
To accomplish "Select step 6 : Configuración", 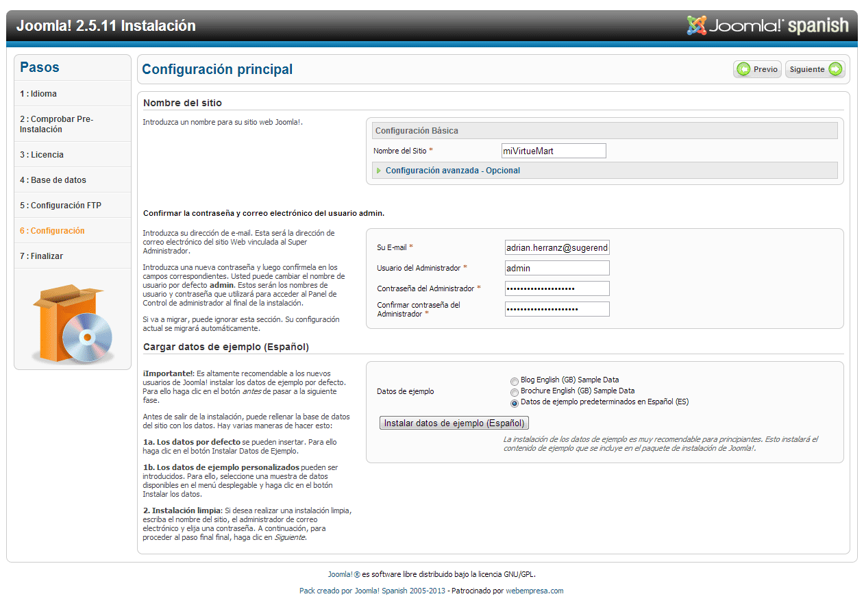I will tap(52, 231).
